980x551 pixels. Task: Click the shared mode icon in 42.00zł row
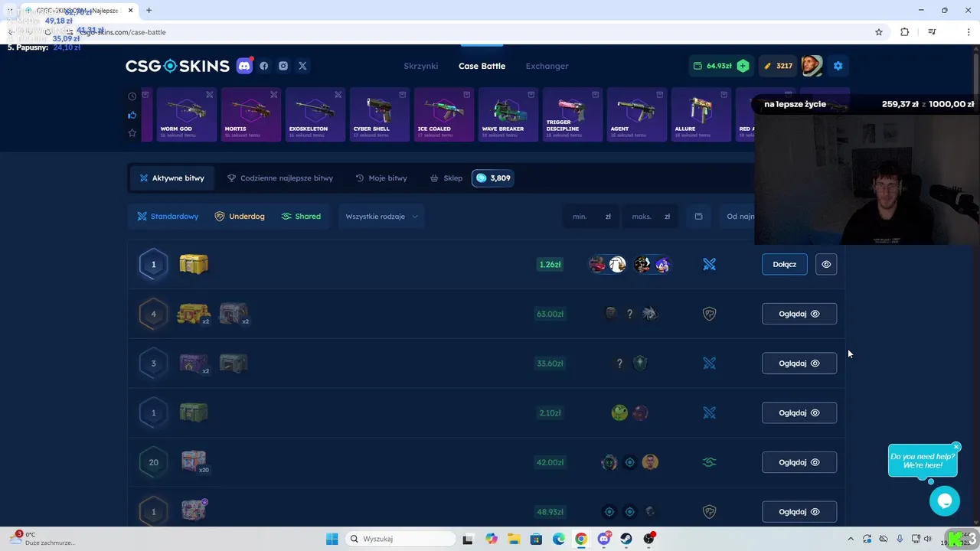click(710, 462)
